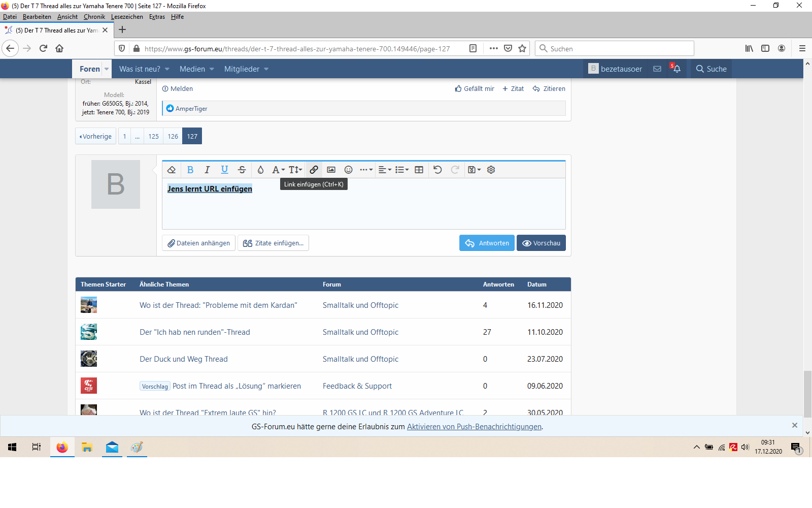Click the insert link icon

point(314,170)
